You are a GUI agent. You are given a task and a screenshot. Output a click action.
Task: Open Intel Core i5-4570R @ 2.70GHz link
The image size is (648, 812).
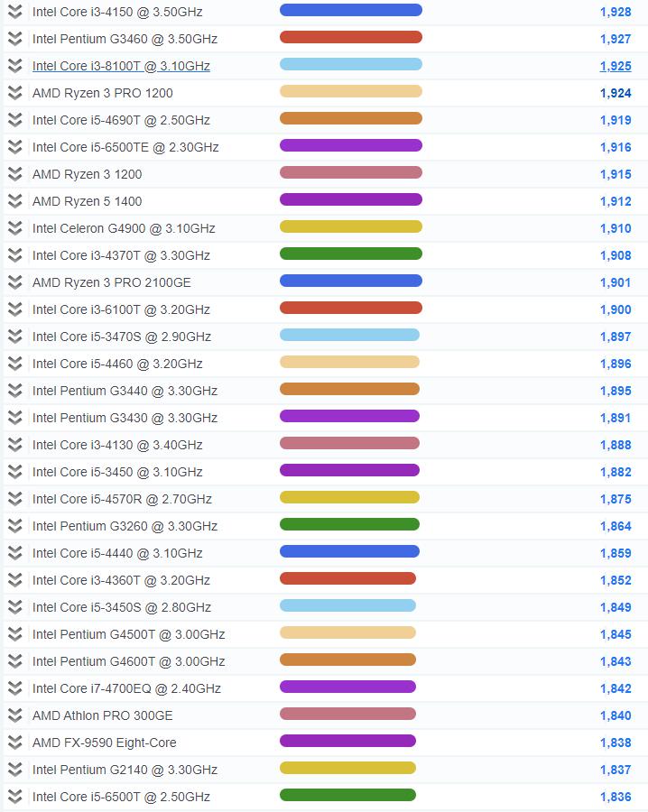(122, 499)
